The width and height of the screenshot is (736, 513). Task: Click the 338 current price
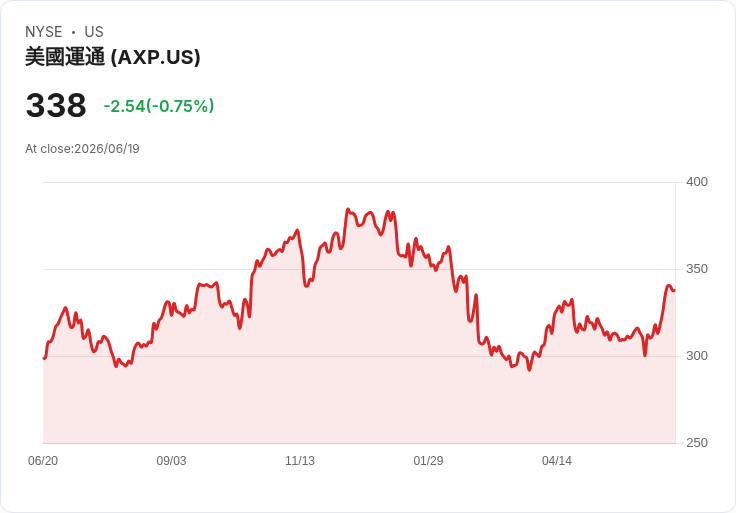pos(56,105)
